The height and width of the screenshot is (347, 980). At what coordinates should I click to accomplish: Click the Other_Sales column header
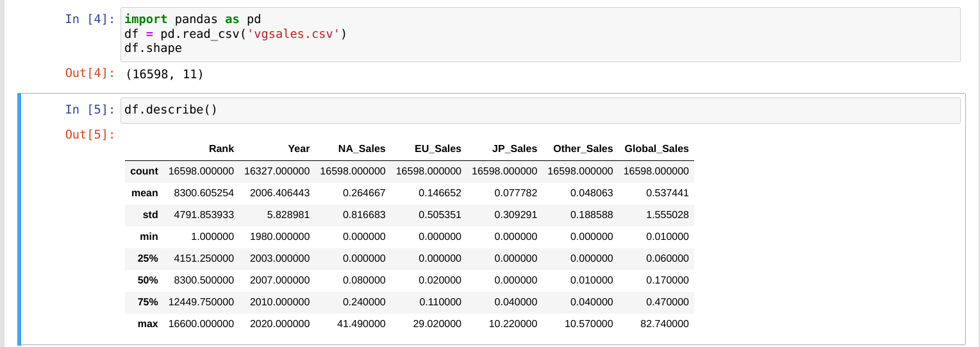point(583,149)
